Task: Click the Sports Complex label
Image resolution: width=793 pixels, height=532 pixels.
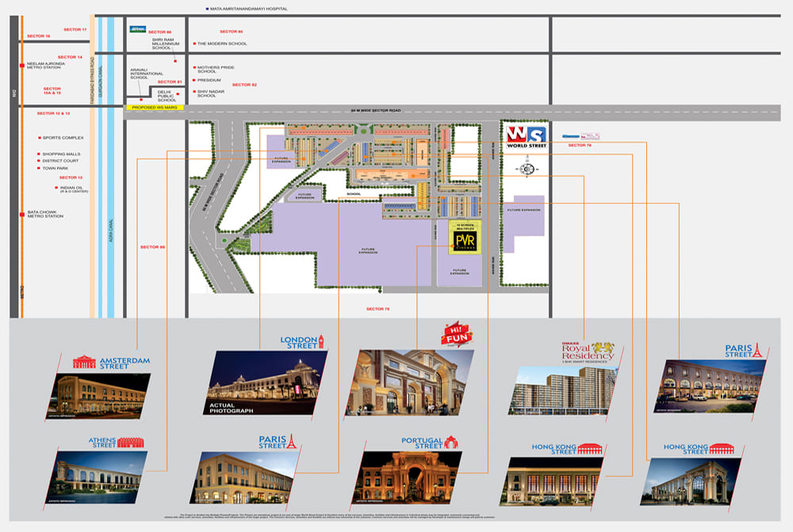Action: [x=63, y=137]
